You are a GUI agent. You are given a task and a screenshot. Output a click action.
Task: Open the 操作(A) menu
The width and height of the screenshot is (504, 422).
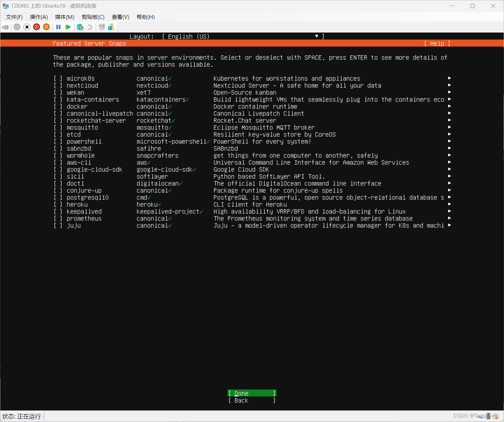pos(39,17)
